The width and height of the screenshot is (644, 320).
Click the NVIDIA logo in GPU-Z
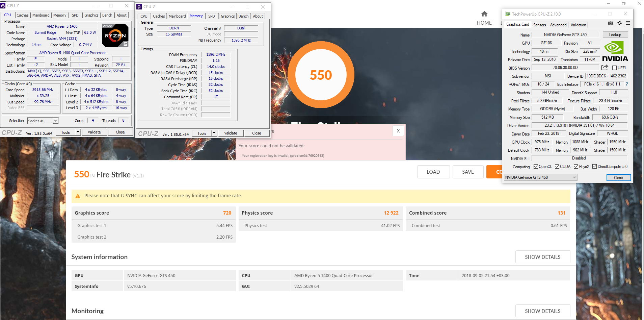[615, 51]
